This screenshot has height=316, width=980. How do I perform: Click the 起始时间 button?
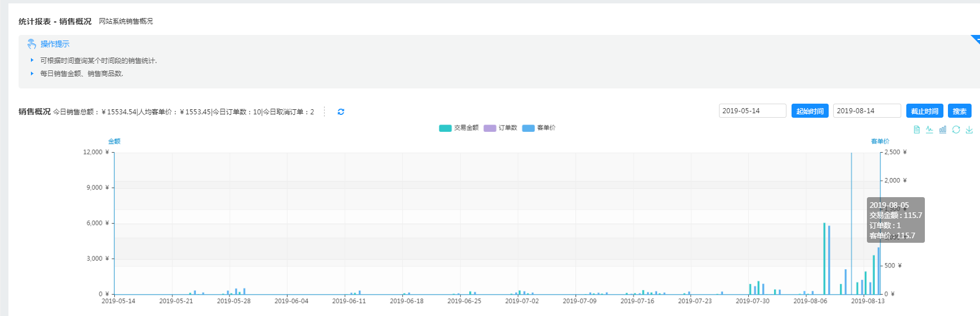click(810, 111)
